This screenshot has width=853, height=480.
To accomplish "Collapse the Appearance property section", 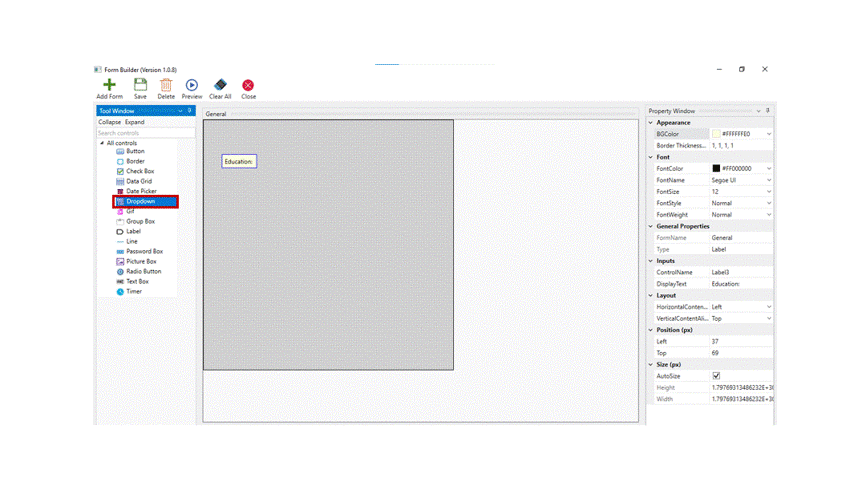I will pyautogui.click(x=651, y=123).
